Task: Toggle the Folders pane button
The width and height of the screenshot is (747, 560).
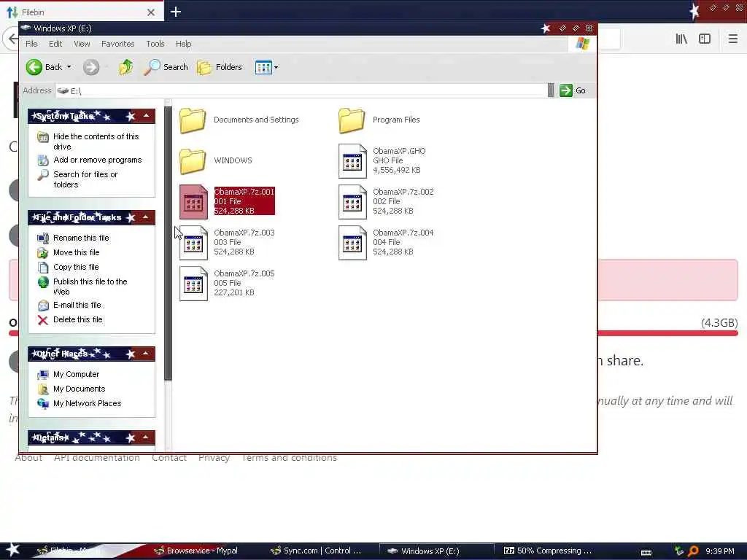Action: (220, 67)
